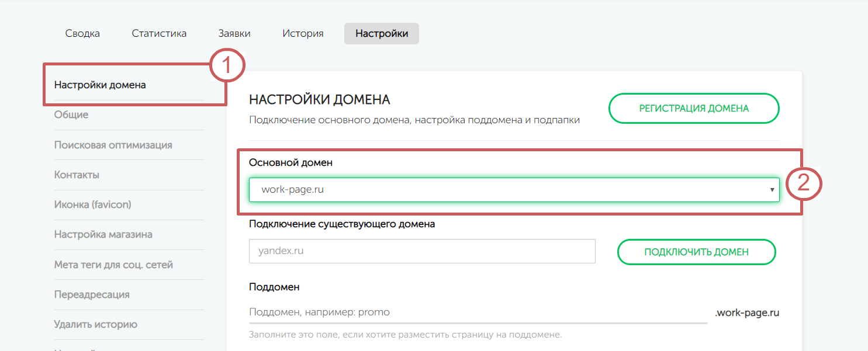
Task: Click into the Поддомен text field
Action: [477, 312]
